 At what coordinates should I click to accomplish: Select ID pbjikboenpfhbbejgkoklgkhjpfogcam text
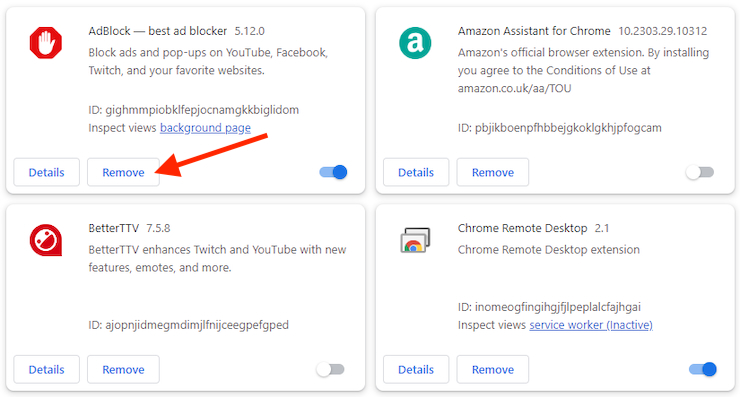tap(560, 128)
